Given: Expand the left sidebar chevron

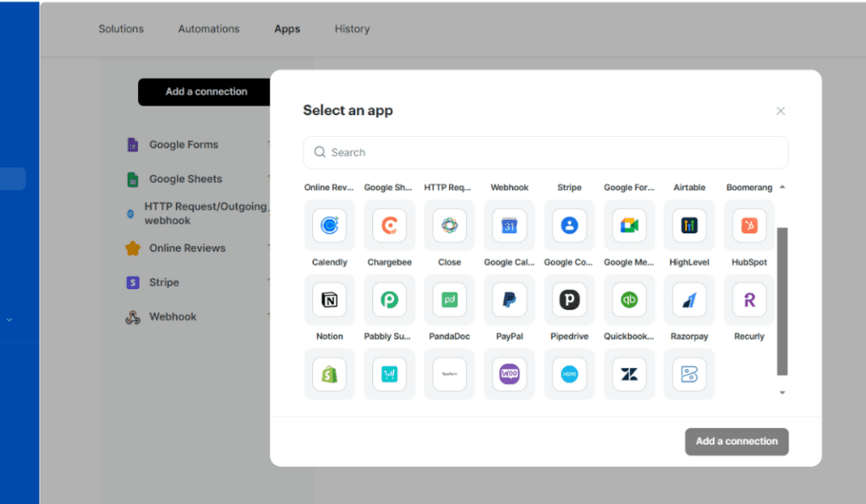Looking at the screenshot, I should (9, 320).
